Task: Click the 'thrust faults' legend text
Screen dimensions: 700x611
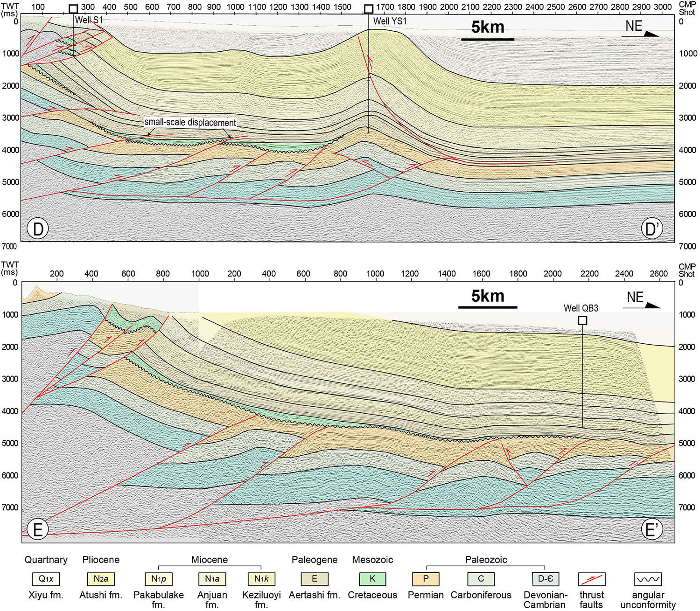Action: pos(592,600)
